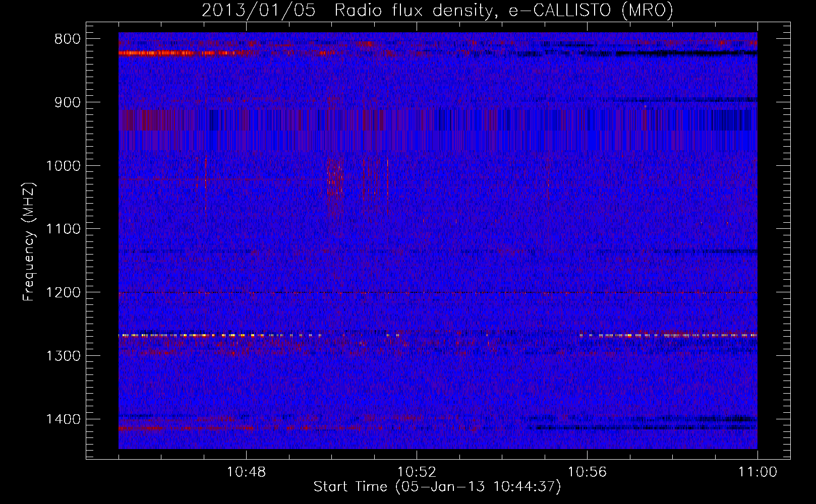The width and height of the screenshot is (816, 504).
Task: Click the plot title '2013/01/05 Radio flux density, e-CALLISTO (MRO)'
Action: pyautogui.click(x=437, y=11)
